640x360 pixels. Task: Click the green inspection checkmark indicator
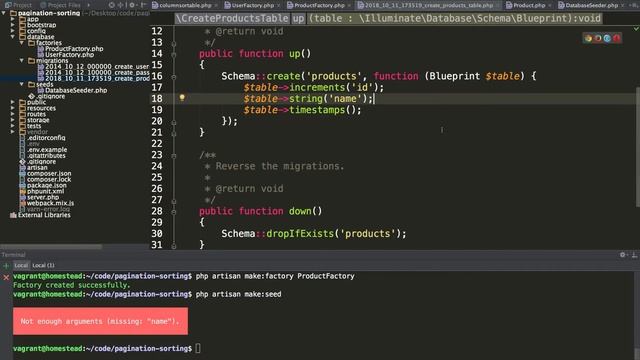pos(636,29)
